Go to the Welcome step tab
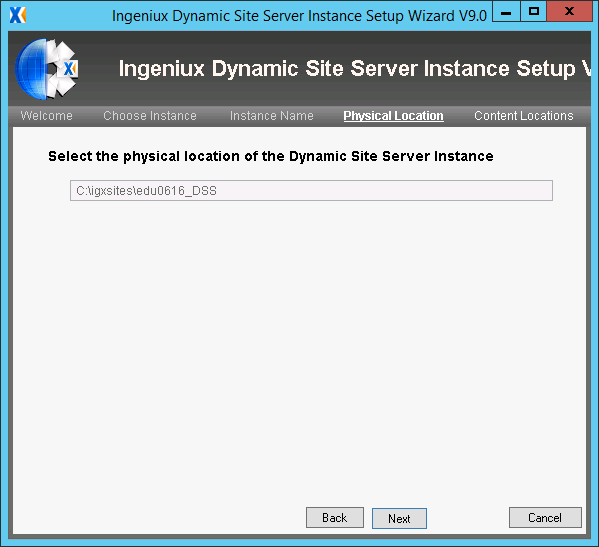 [x=47, y=116]
